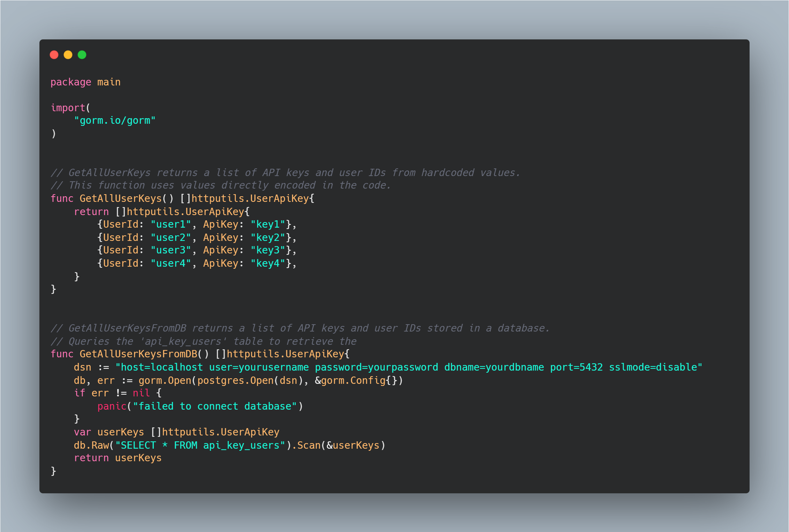
Task: Click the "gorm.io/gorm" import string
Action: [x=115, y=121]
